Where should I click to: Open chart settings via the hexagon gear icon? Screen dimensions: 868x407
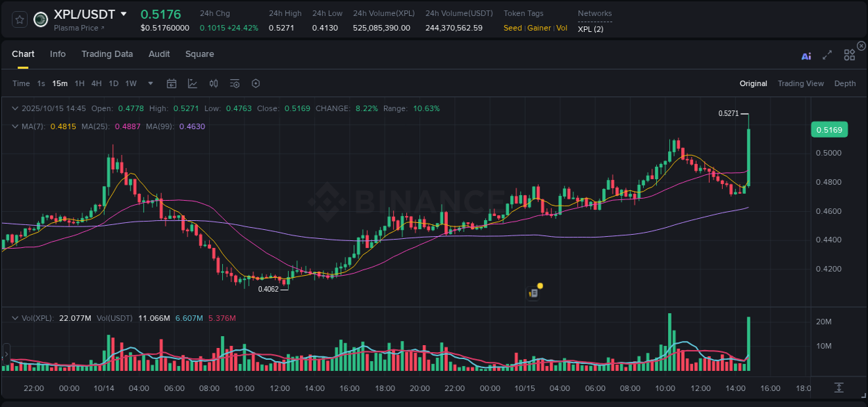pos(256,83)
